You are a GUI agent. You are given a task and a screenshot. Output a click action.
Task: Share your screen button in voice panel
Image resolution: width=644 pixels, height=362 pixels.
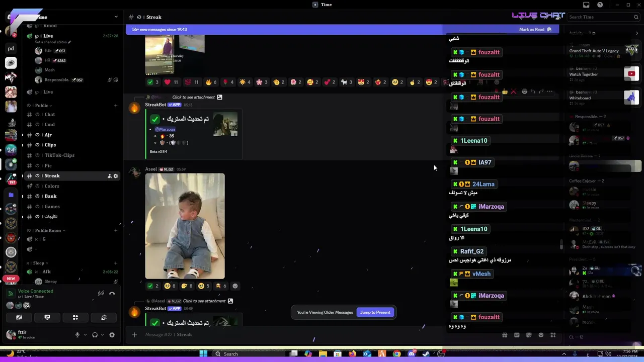point(47,317)
